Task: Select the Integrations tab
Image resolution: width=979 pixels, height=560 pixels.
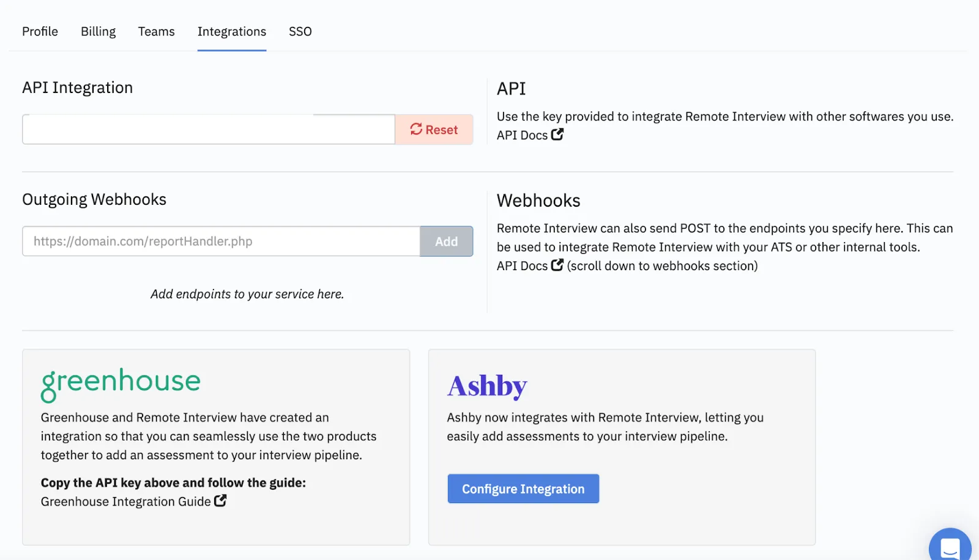Action: point(232,32)
